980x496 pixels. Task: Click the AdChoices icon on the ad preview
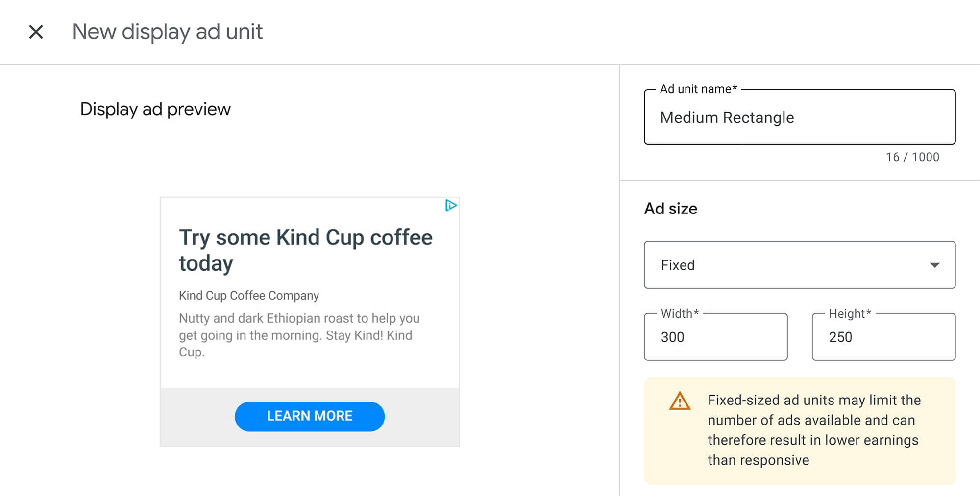click(452, 205)
